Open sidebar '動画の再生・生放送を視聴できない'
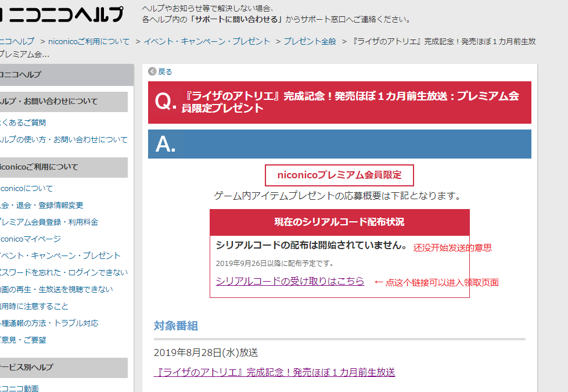This screenshot has width=568, height=392. tap(56, 289)
